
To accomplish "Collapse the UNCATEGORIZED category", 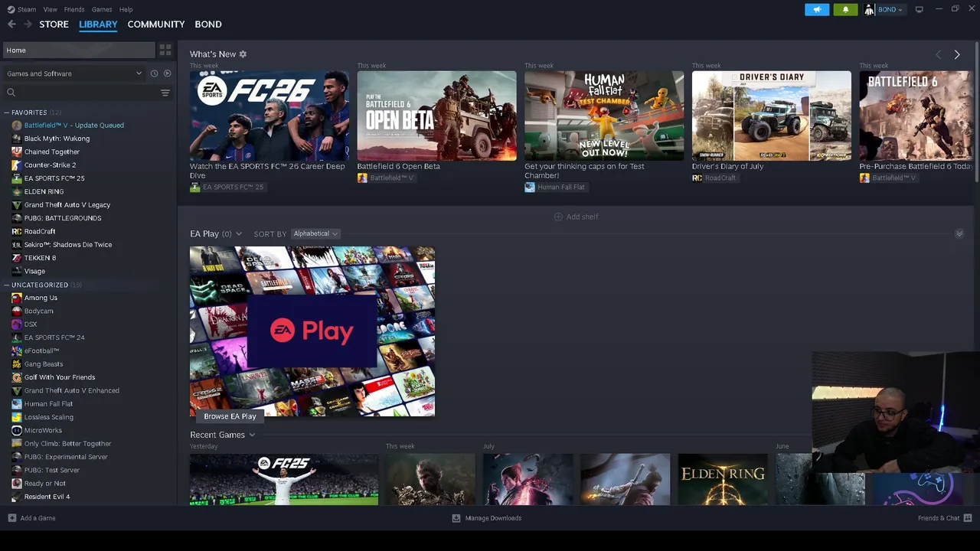I will tap(7, 285).
